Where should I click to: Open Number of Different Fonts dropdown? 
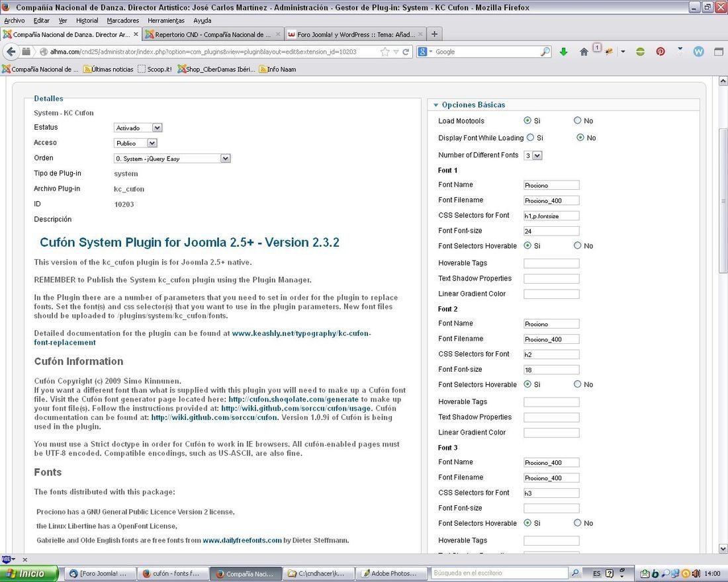[x=533, y=155]
